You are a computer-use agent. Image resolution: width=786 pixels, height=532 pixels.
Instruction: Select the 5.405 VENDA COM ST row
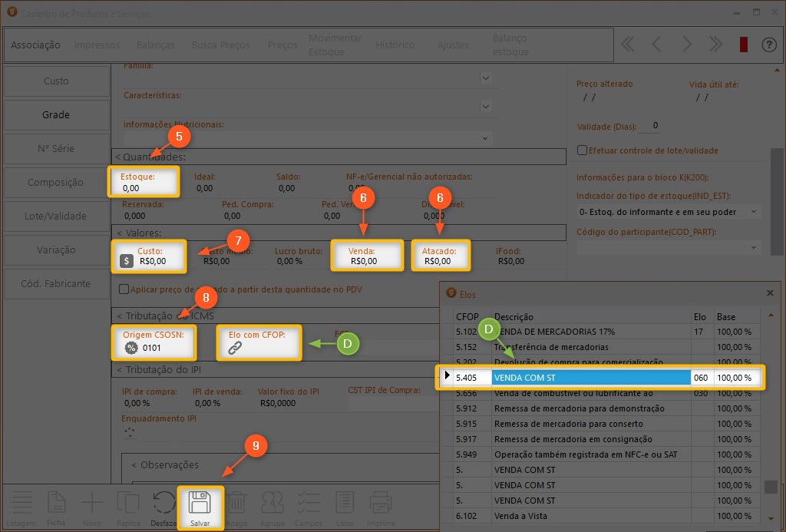591,378
